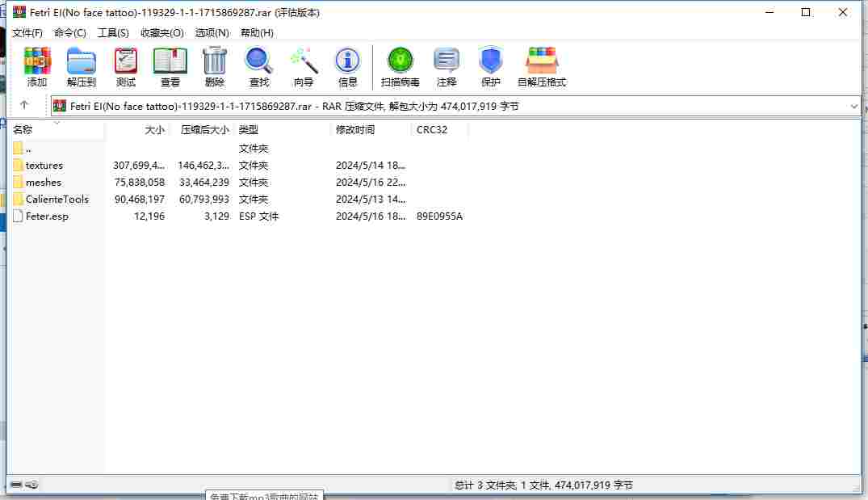Image resolution: width=868 pixels, height=500 pixels.
Task: Click packed size 3,129
Action: coord(216,216)
